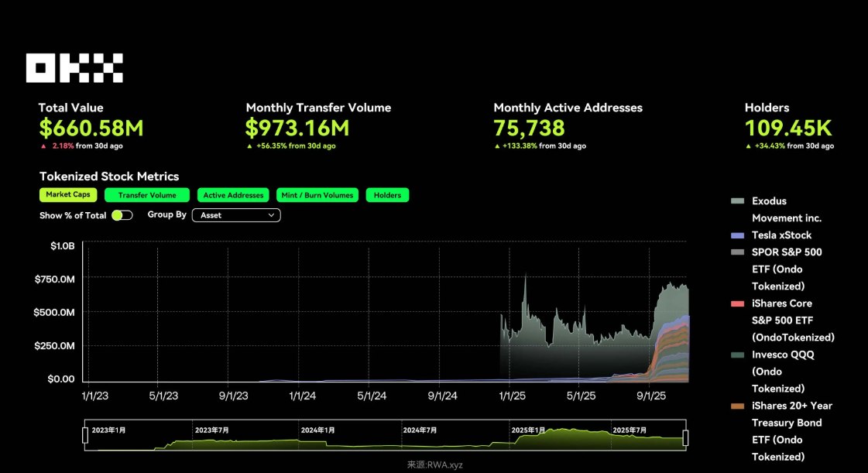Image resolution: width=868 pixels, height=473 pixels.
Task: Click the OKX logo
Action: (74, 68)
